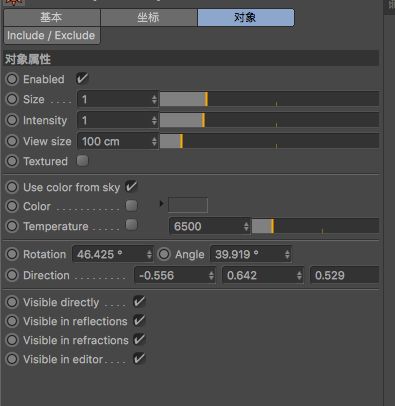Click the Direction 0.529 field
This screenshot has width=395, height=406.
click(x=344, y=275)
